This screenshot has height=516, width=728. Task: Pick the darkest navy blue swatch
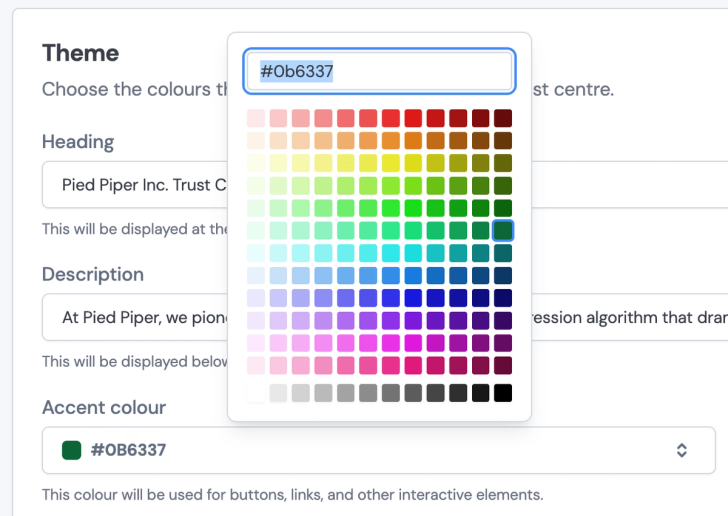(x=503, y=298)
